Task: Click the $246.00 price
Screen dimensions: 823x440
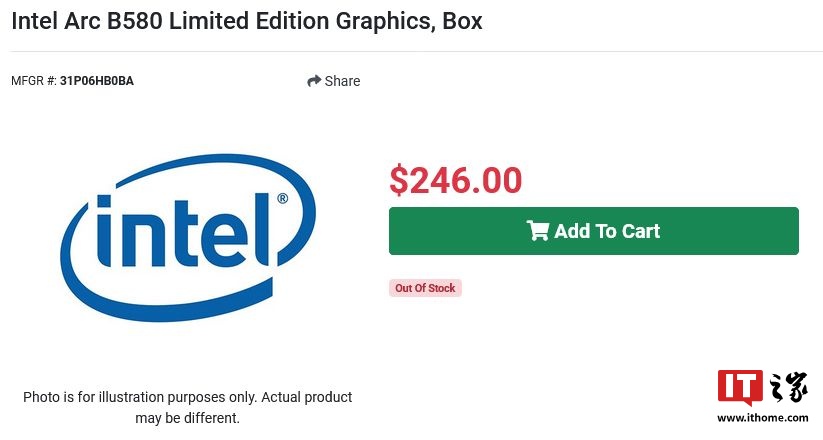Action: [x=456, y=180]
